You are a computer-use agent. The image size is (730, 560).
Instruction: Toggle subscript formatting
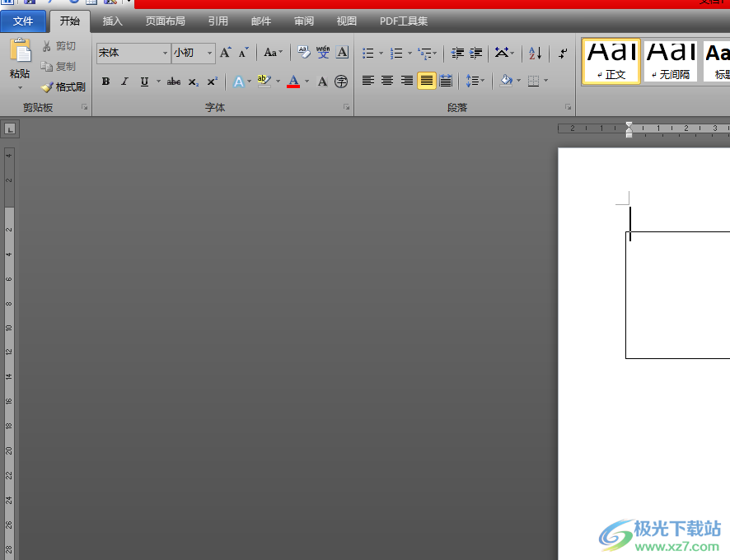click(193, 82)
